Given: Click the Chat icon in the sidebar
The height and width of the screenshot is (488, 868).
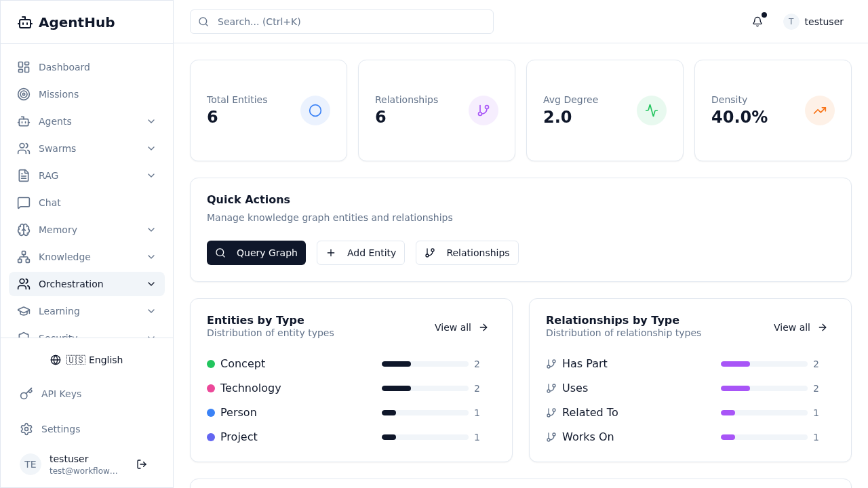Looking at the screenshot, I should 24,203.
